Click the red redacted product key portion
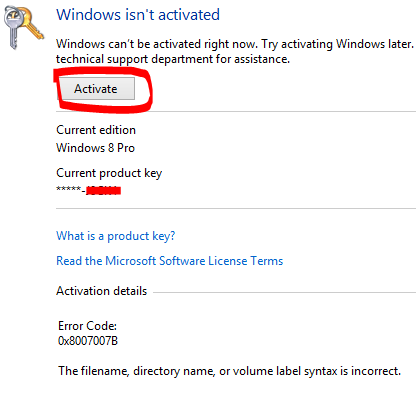 click(103, 191)
